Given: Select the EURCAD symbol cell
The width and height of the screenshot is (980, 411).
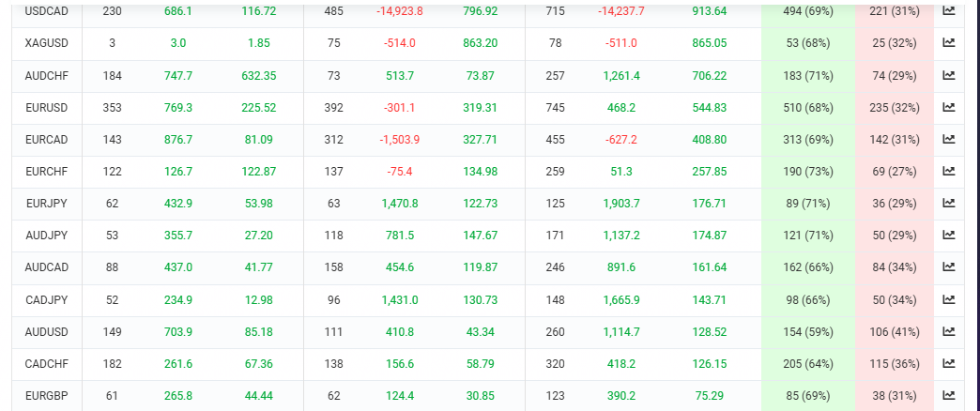Looking at the screenshot, I should (x=47, y=140).
